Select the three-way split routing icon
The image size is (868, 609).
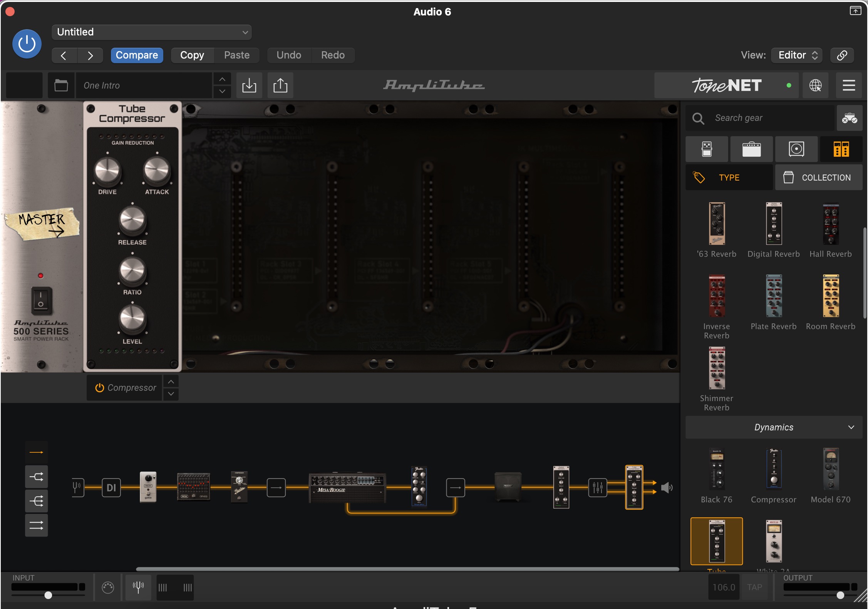pyautogui.click(x=37, y=501)
